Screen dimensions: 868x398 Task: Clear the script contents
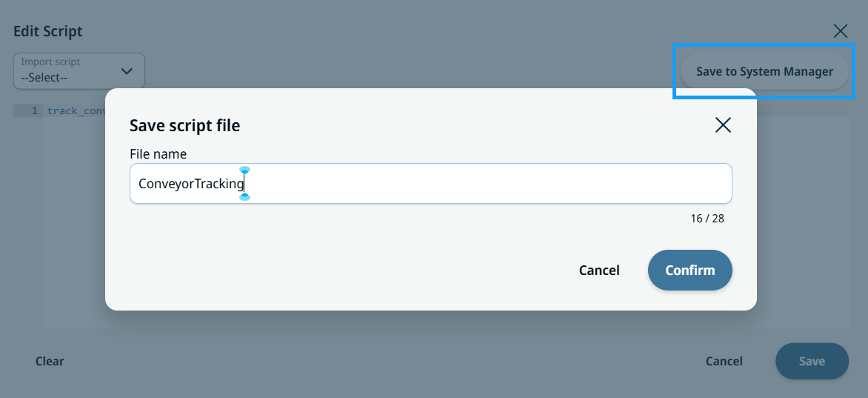coord(50,362)
